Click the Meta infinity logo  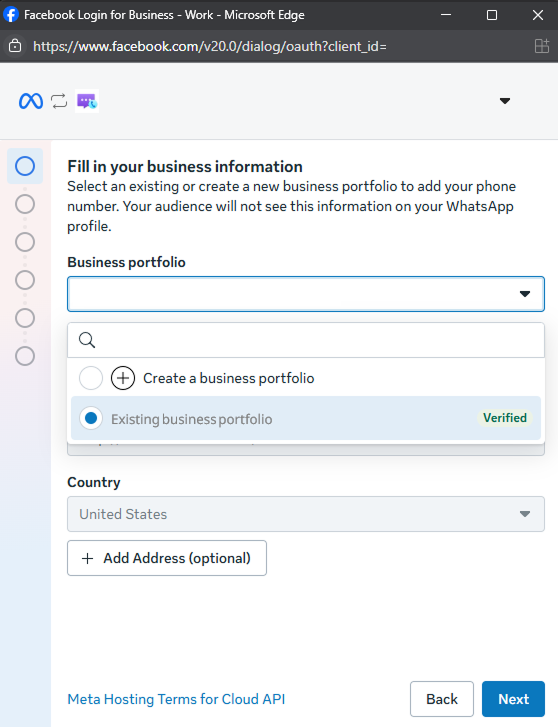[x=31, y=101]
